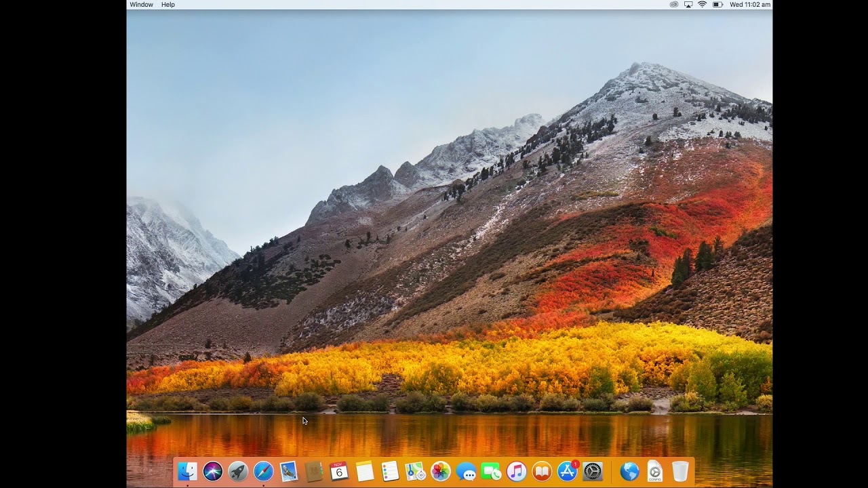868x488 pixels.
Task: Open Wi-Fi status menu
Action: pyautogui.click(x=703, y=5)
